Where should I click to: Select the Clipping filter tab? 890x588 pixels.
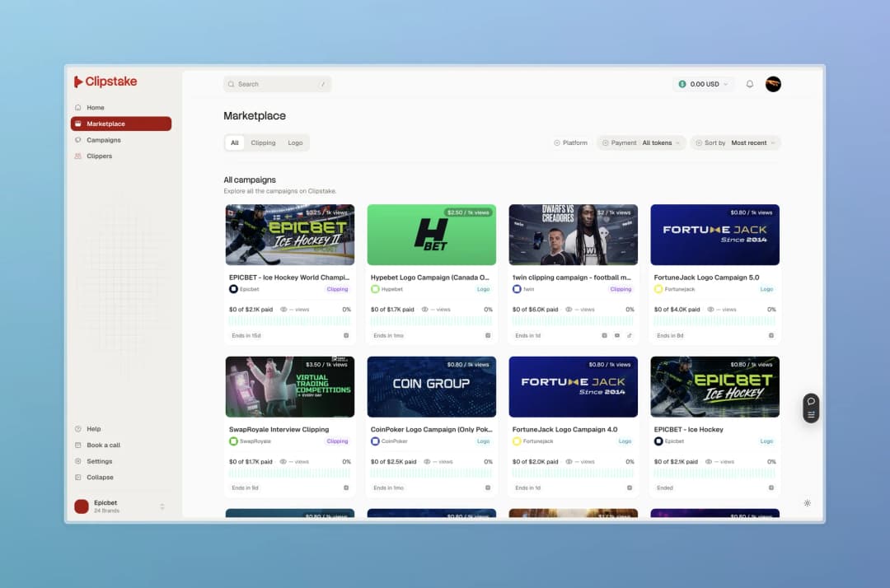click(x=263, y=143)
